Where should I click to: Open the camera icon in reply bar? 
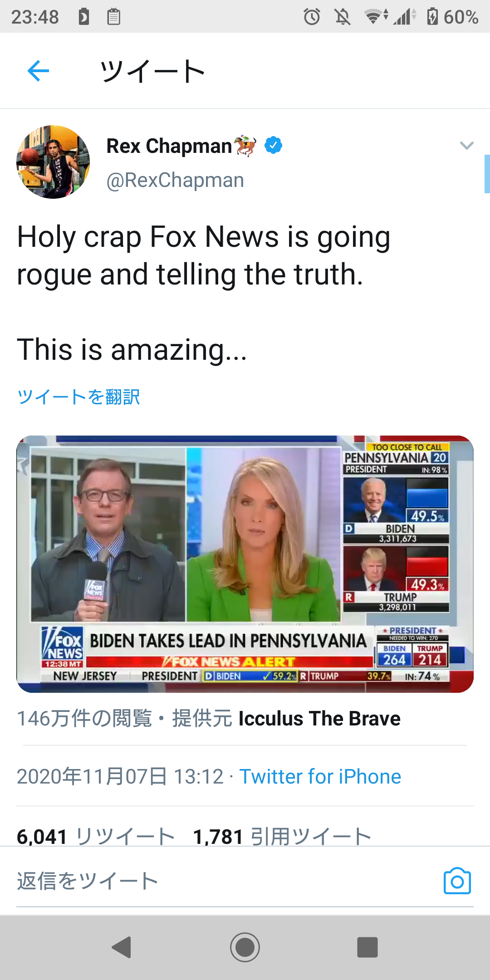pos(457,881)
